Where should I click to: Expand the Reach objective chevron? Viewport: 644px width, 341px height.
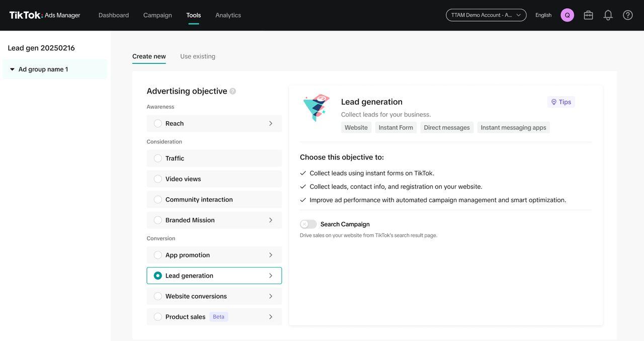[x=271, y=124]
